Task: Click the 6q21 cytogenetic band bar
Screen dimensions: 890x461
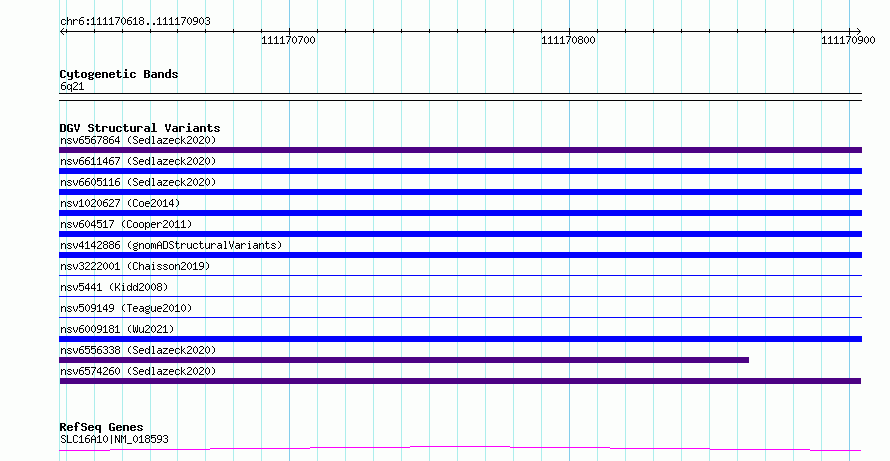Action: [460, 97]
